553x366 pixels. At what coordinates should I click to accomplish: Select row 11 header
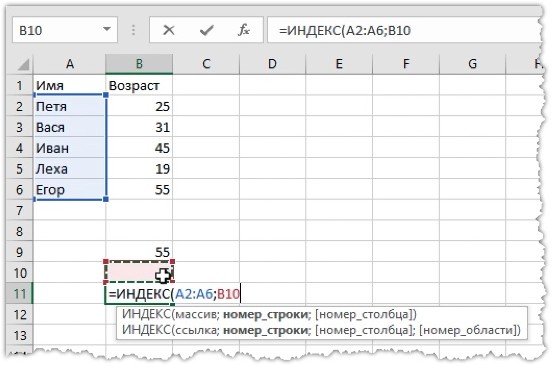click(x=19, y=294)
